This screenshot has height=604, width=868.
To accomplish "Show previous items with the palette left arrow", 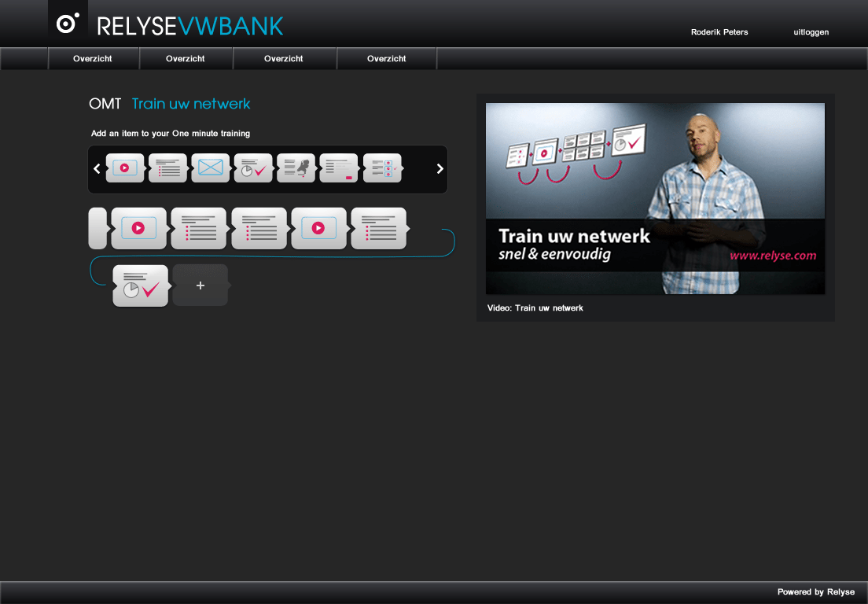I will point(97,168).
